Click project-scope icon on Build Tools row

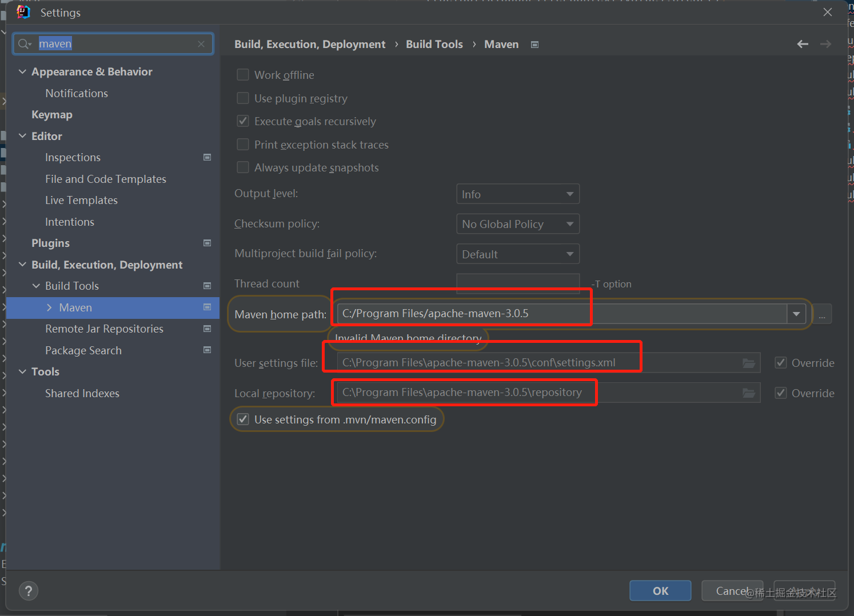point(207,286)
